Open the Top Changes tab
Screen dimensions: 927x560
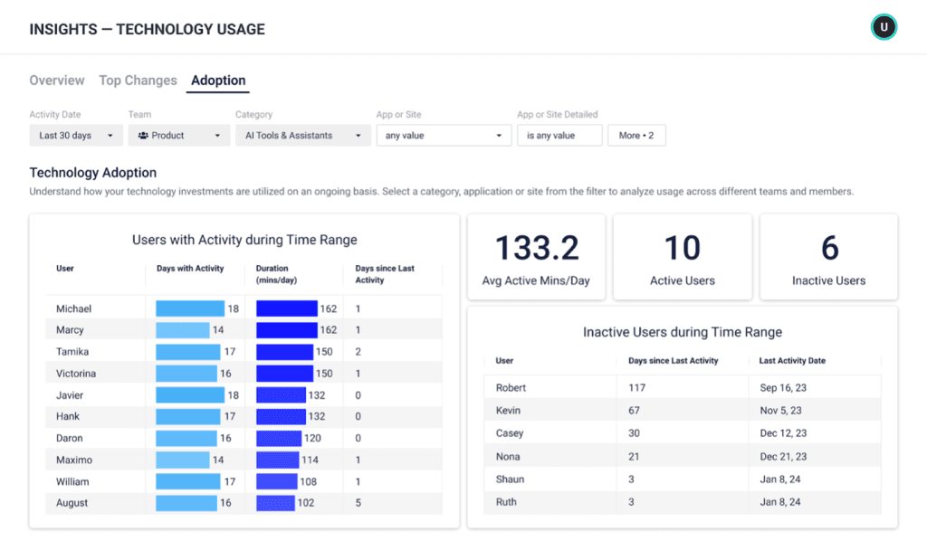point(138,81)
